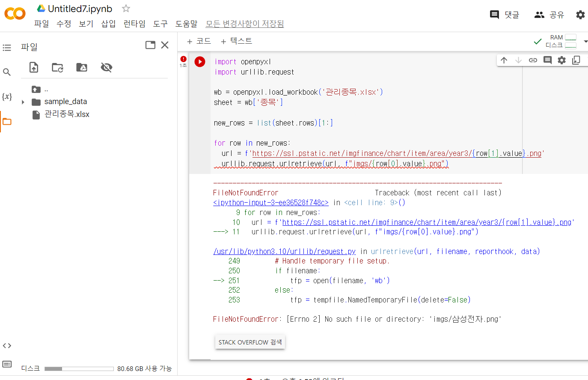Open the 수정 menu
The width and height of the screenshot is (588, 380).
pyautogui.click(x=64, y=24)
